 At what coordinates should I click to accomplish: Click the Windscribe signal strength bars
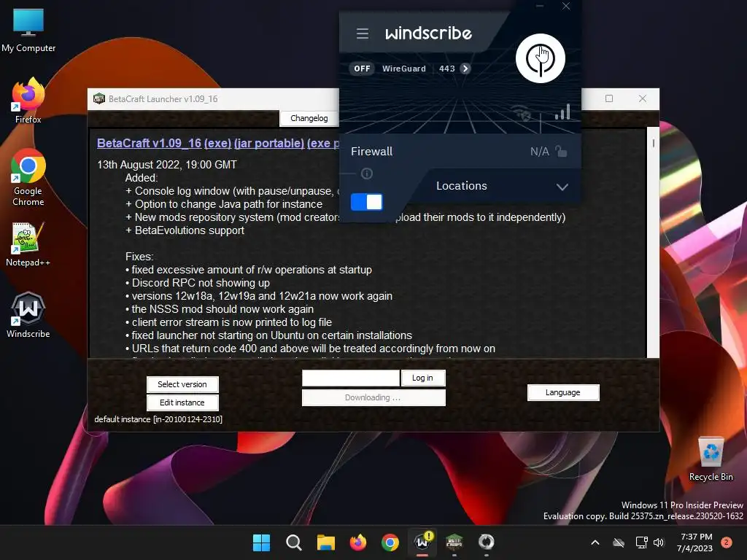tap(562, 112)
